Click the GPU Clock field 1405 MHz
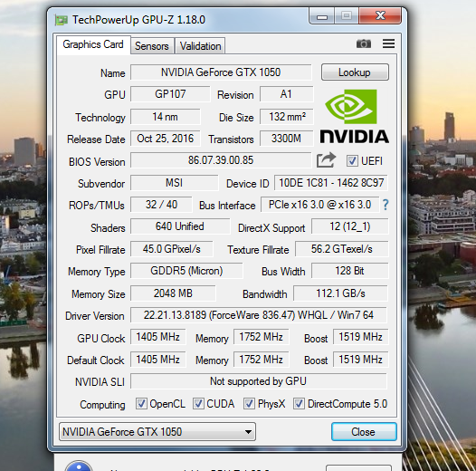Viewport: 476px width, 471px height. tap(158, 337)
